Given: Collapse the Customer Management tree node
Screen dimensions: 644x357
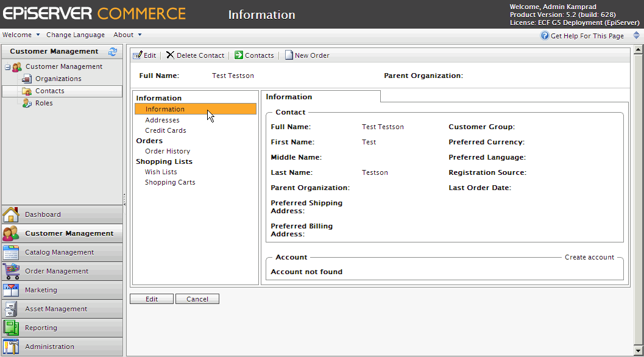Looking at the screenshot, I should 7,67.
